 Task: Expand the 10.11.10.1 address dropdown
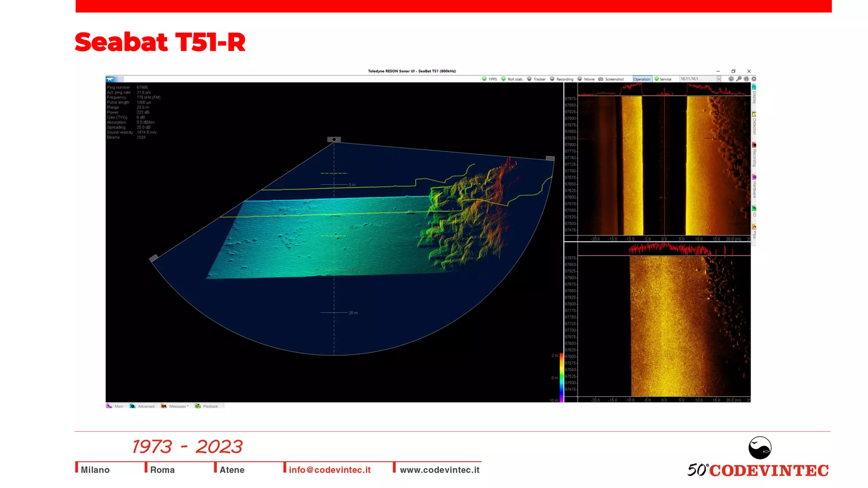tap(718, 79)
